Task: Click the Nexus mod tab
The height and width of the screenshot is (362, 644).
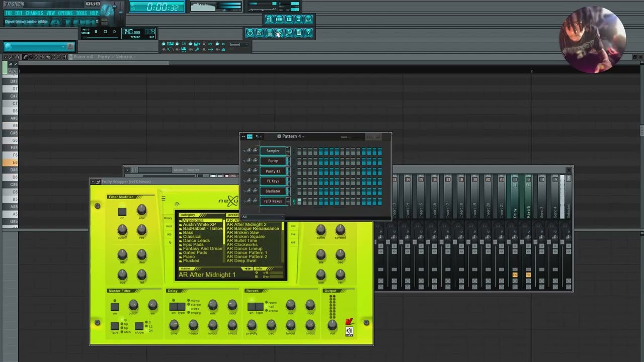Action: 169,226
